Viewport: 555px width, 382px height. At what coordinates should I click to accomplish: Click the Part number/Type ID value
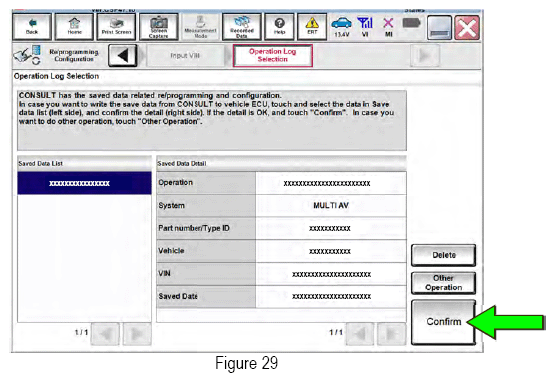[x=331, y=228]
